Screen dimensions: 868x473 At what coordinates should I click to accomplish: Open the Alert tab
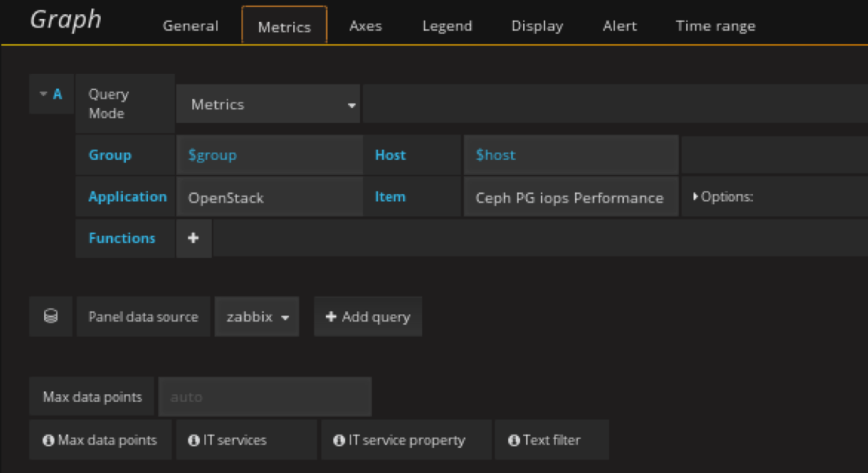tap(620, 26)
